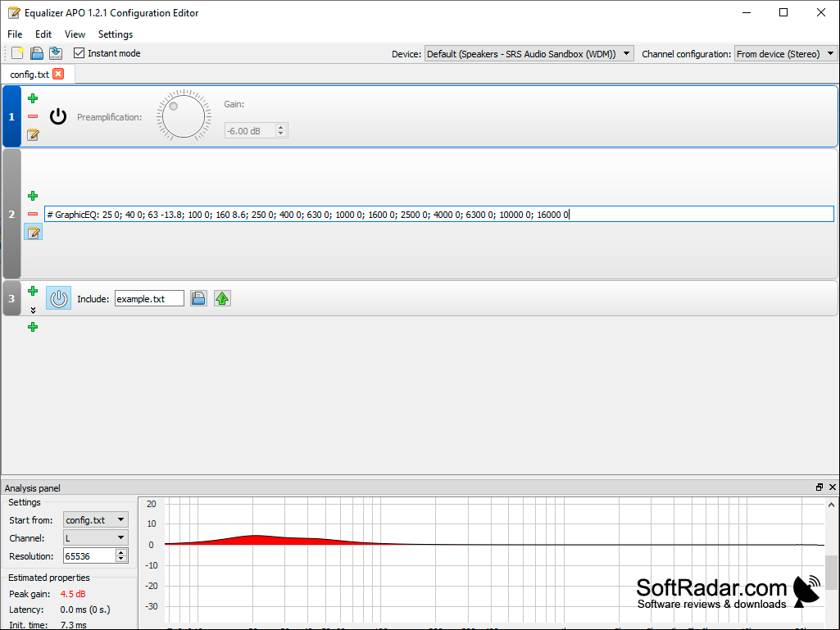Click the save-as toolbar icon
The width and height of the screenshot is (840, 630).
pos(56,53)
